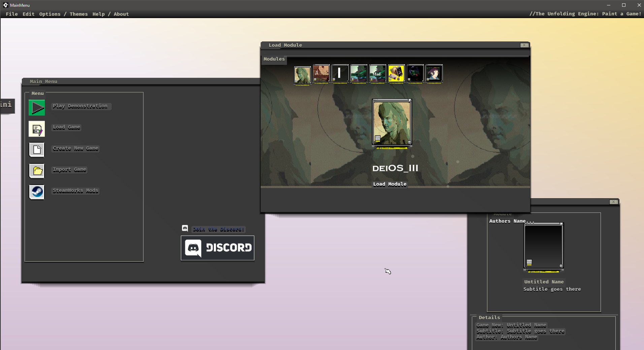
Task: Click the info badge on Untitled Name cover
Action: coord(529,262)
